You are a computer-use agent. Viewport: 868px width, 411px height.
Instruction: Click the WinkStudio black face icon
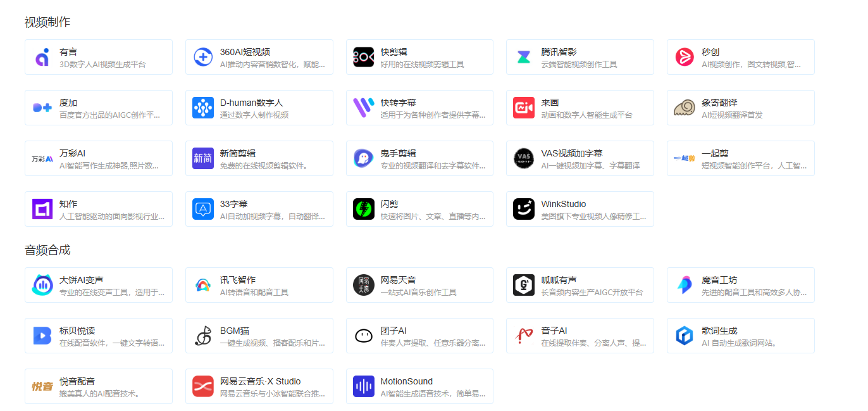click(x=524, y=209)
